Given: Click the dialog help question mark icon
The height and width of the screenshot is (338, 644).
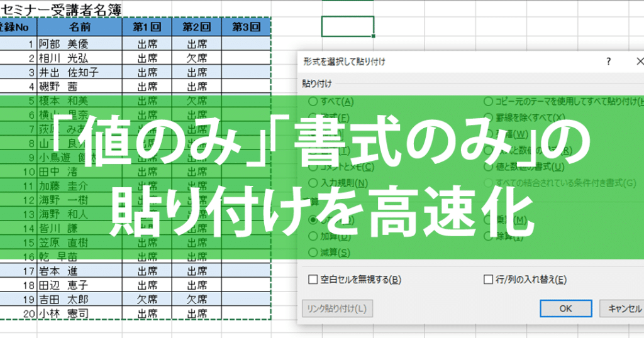Looking at the screenshot, I should [x=608, y=62].
